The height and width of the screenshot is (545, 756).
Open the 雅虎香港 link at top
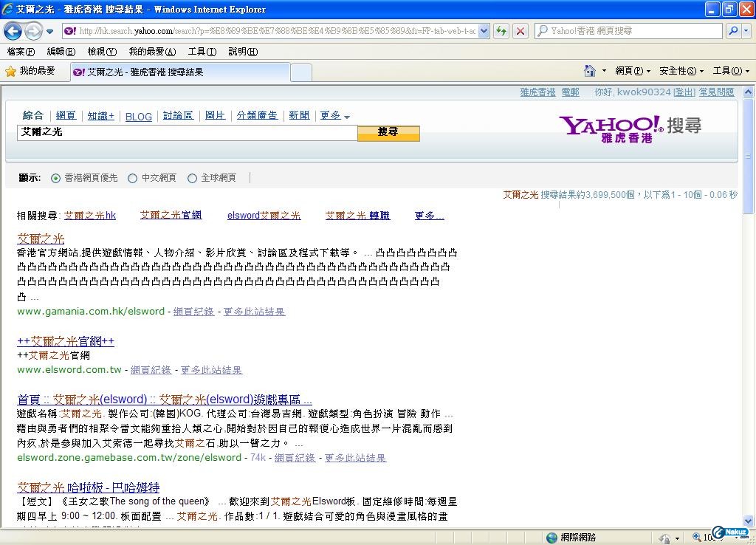tap(537, 92)
